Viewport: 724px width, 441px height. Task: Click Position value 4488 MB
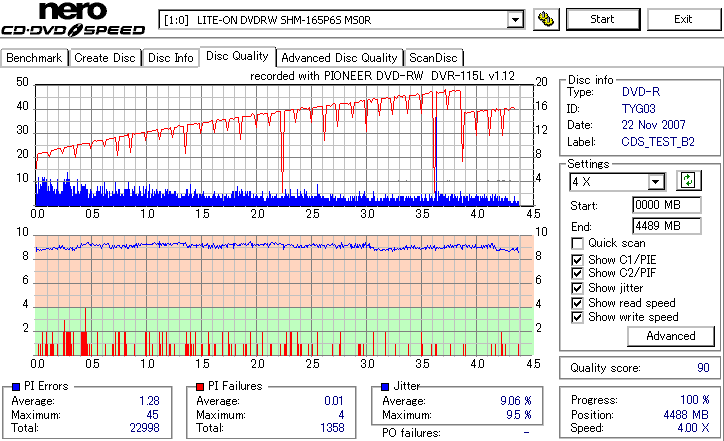686,415
